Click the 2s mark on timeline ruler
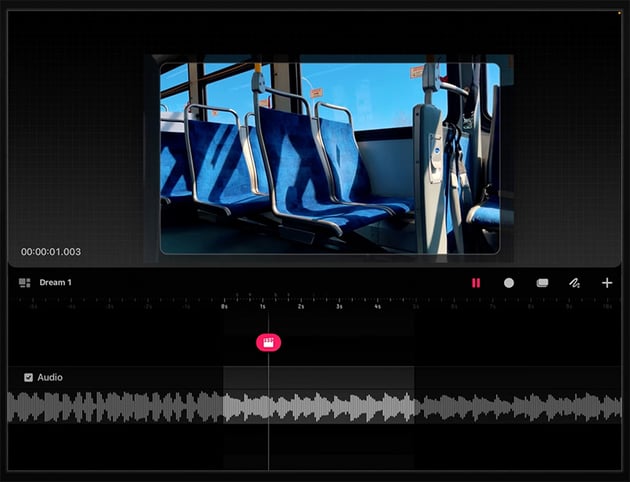This screenshot has width=630, height=482. (x=301, y=306)
